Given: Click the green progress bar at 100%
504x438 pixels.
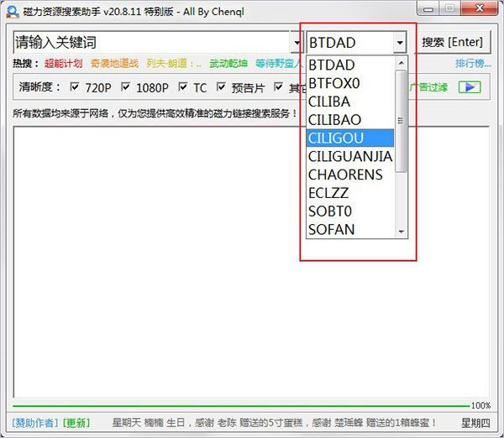Looking at the screenshot, I should coord(241,406).
